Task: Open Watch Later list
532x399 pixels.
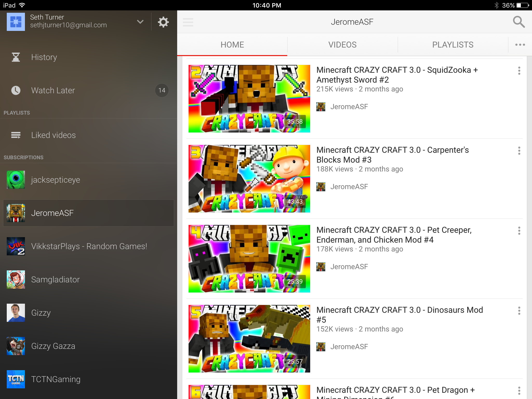Action: coord(89,90)
